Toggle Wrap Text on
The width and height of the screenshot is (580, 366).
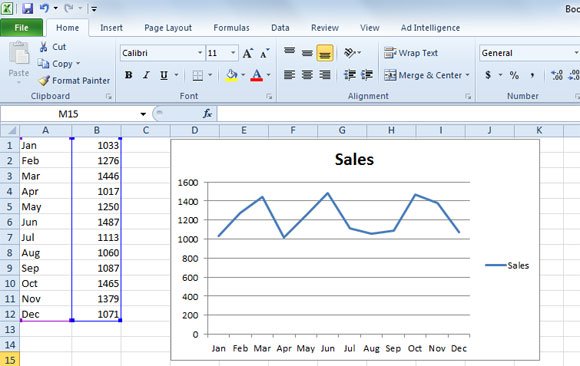tap(411, 53)
